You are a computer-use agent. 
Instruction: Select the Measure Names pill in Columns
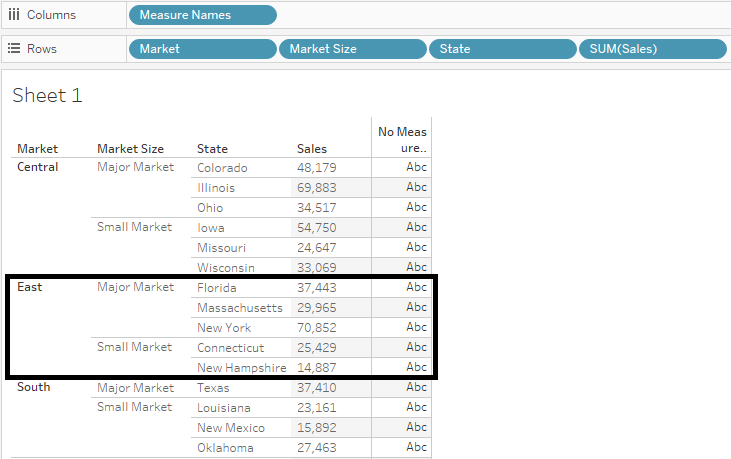[x=202, y=15]
